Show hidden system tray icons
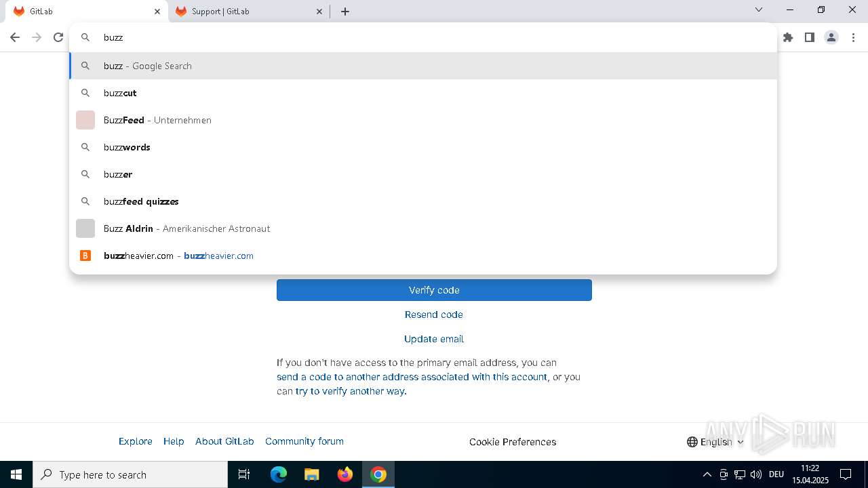The height and width of the screenshot is (488, 868). point(707,474)
